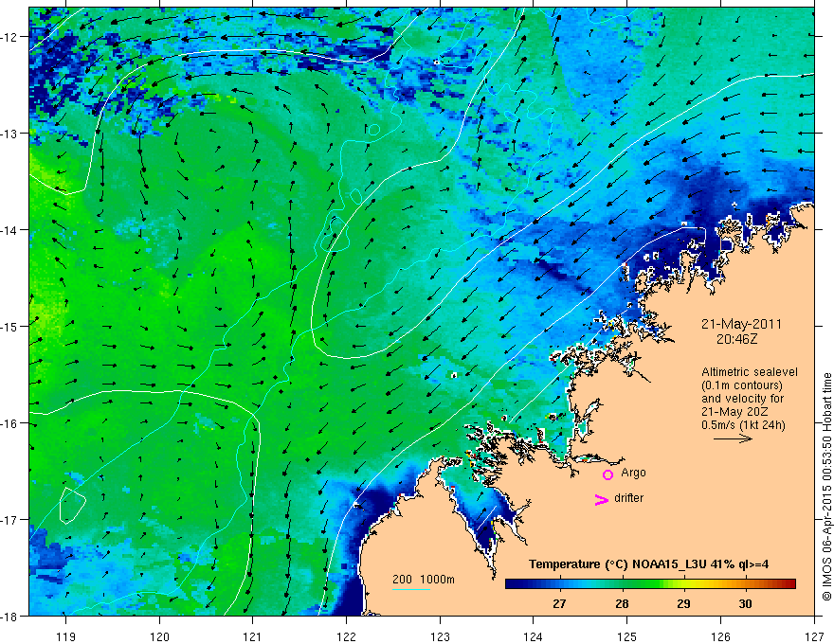This screenshot has height=644, width=834.
Task: Click the '(0.1m contours)' caption line
Action: 742,385
